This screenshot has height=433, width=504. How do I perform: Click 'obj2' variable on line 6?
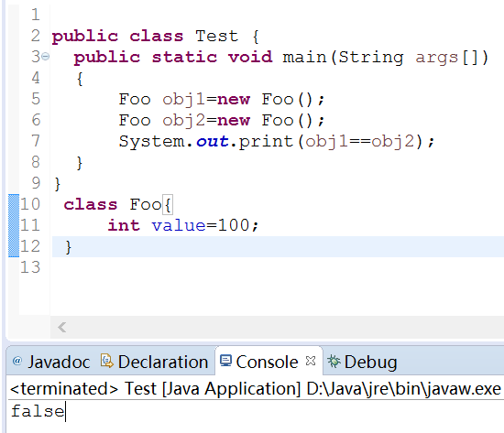click(183, 121)
